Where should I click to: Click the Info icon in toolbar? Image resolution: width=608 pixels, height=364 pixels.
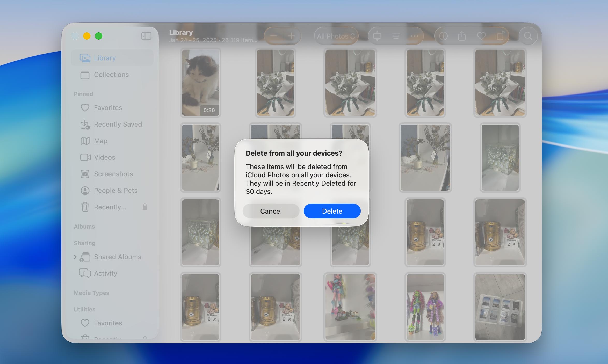(443, 36)
